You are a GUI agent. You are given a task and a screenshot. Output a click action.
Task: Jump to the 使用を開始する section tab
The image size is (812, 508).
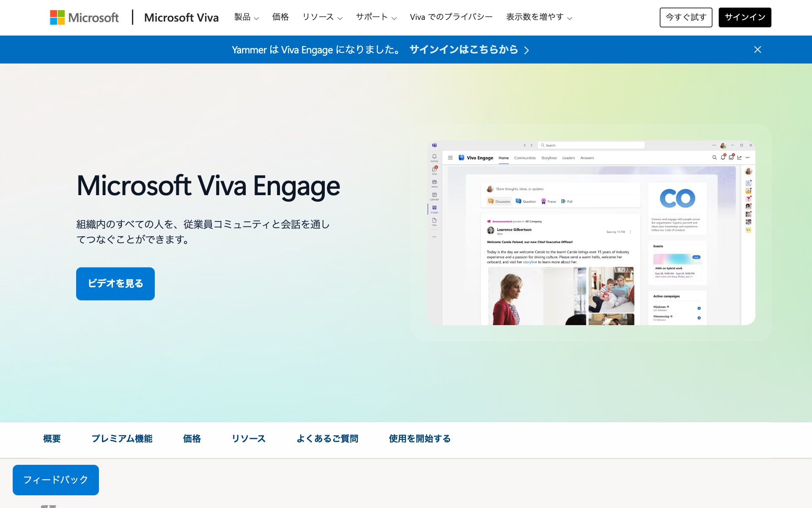tap(420, 439)
